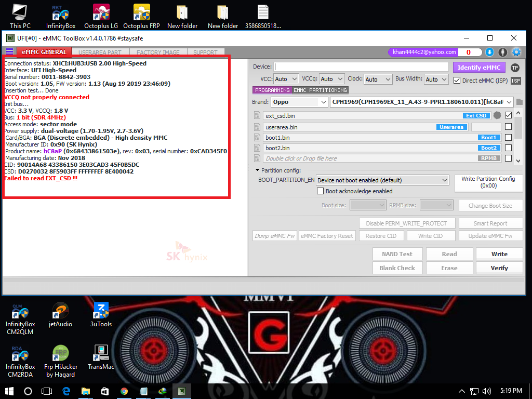Open the volume control in system tray
The height and width of the screenshot is (399, 532).
click(x=486, y=391)
